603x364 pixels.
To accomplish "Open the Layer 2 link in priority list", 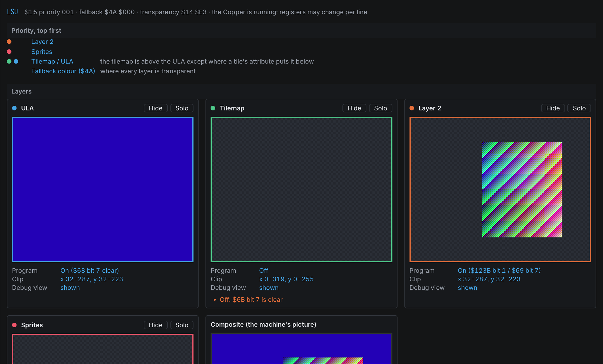I will point(42,42).
